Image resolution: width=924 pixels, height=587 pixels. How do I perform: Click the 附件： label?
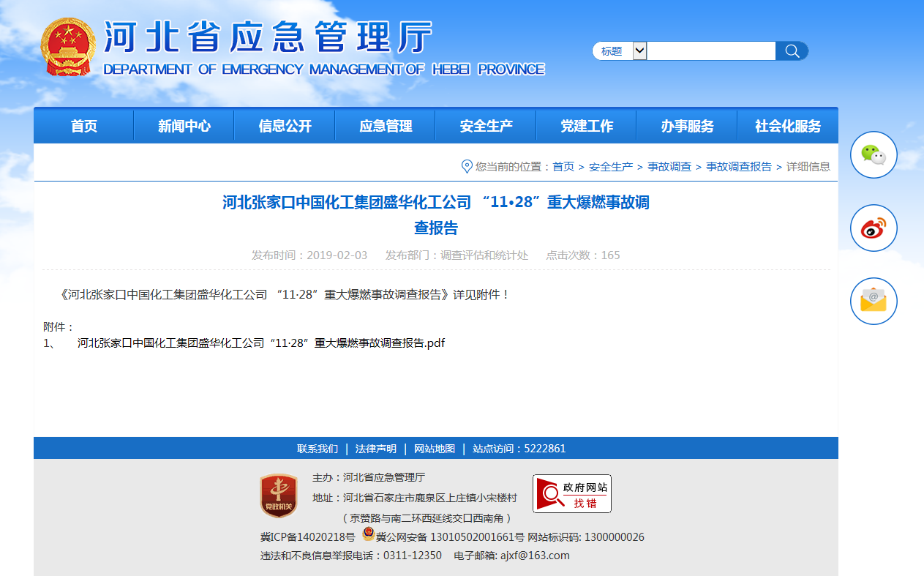(59, 326)
